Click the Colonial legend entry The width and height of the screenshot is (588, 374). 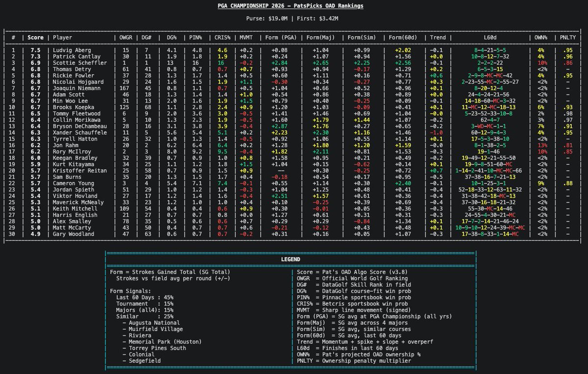click(141, 354)
